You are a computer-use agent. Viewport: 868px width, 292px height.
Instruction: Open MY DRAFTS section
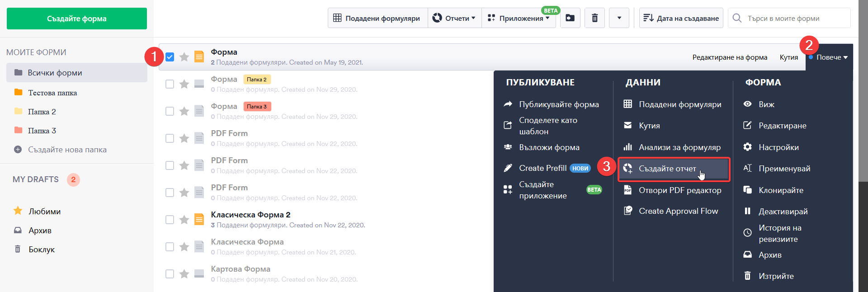(36, 179)
